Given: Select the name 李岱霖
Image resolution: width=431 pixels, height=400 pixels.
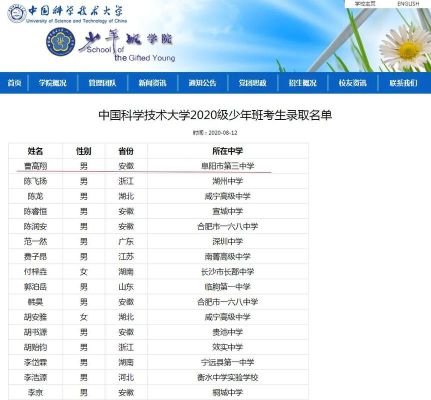Looking at the screenshot, I should [35, 362].
